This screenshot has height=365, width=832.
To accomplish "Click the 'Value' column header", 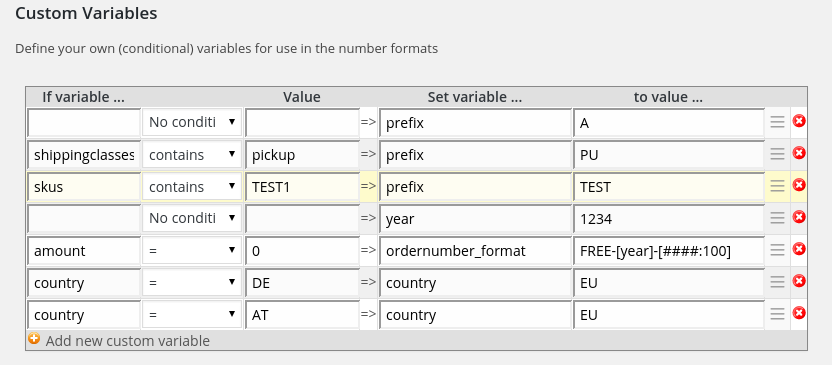I will click(x=301, y=97).
